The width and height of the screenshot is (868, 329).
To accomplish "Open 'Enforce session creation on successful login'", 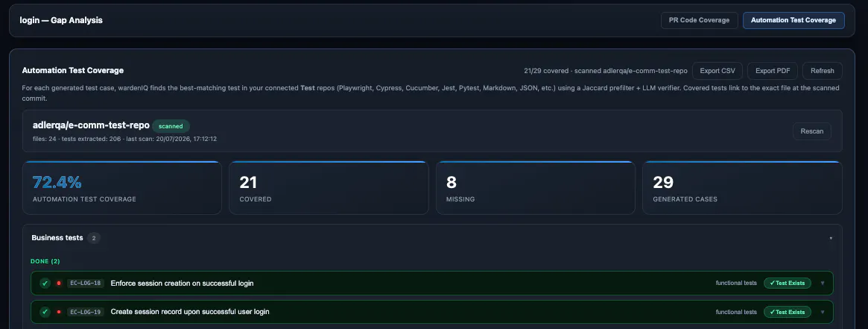I will 182,283.
